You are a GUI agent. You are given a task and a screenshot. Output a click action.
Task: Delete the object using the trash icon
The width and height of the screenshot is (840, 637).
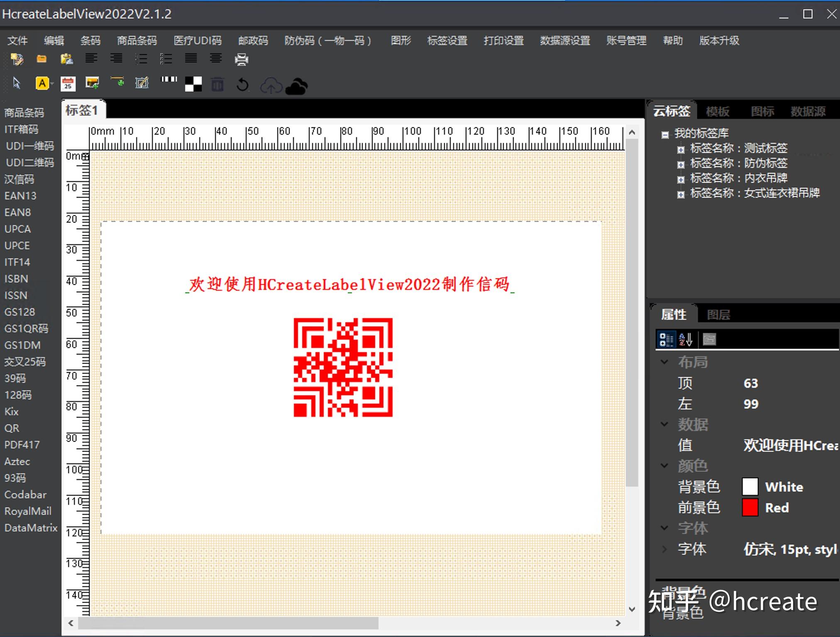pyautogui.click(x=217, y=84)
